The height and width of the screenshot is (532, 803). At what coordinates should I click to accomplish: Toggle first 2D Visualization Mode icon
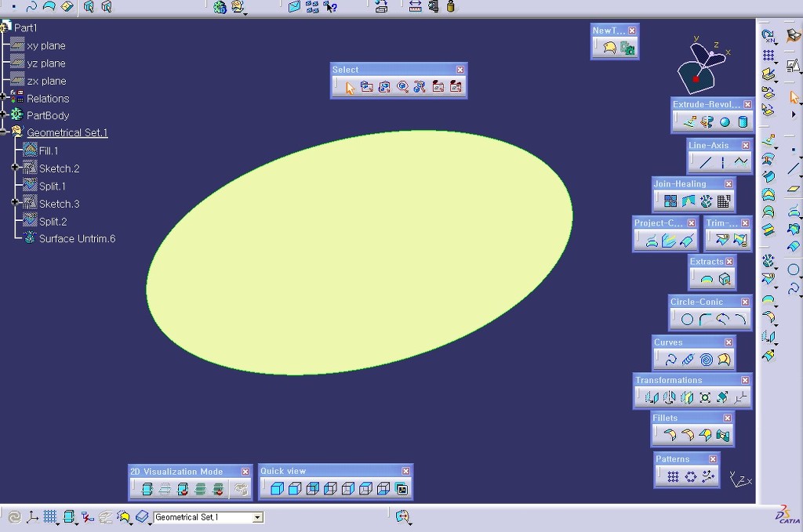point(147,490)
